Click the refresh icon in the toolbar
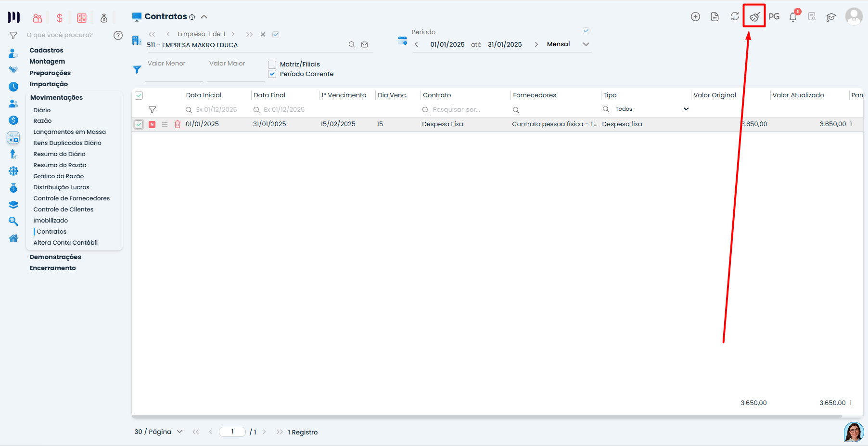868x446 pixels. point(735,16)
